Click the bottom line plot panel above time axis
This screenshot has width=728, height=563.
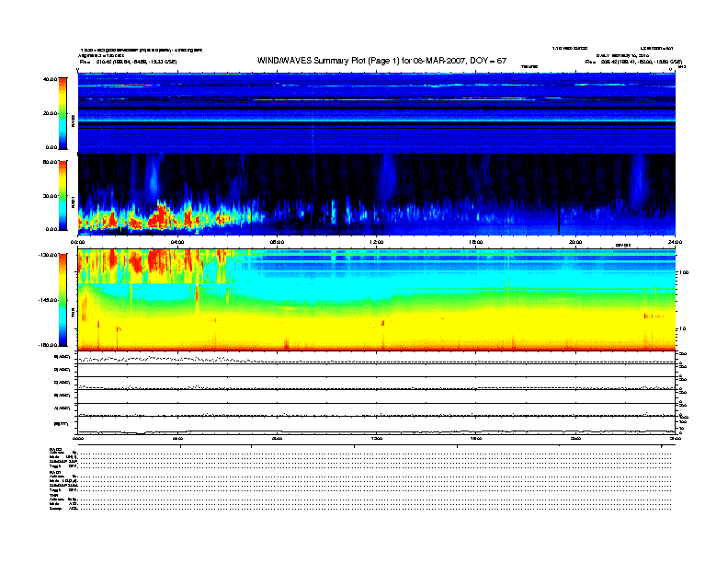(377, 425)
